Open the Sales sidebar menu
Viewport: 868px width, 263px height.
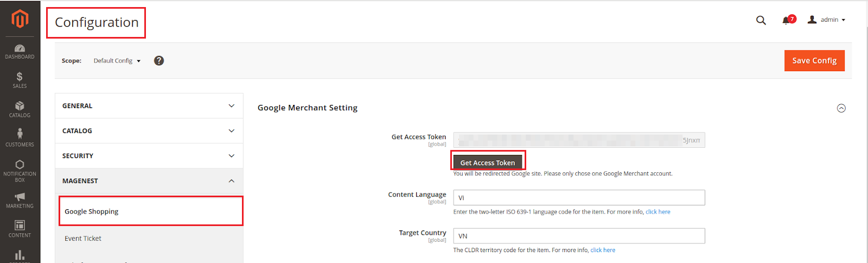tap(20, 80)
